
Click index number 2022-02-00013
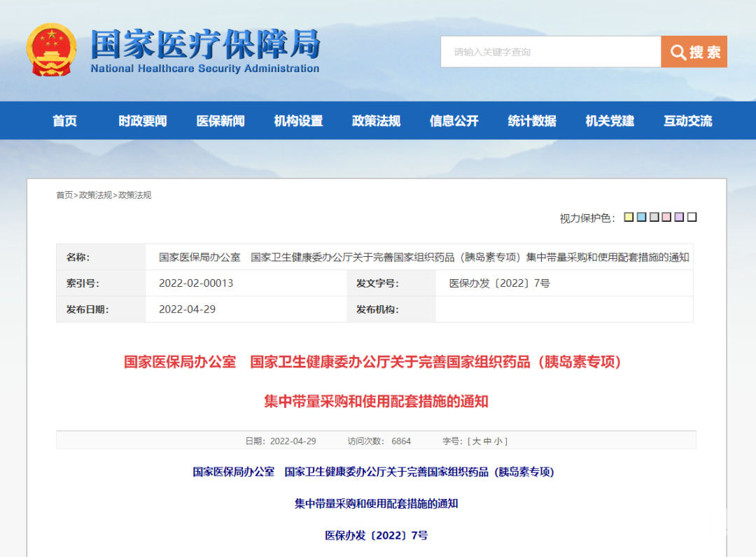pyautogui.click(x=196, y=283)
